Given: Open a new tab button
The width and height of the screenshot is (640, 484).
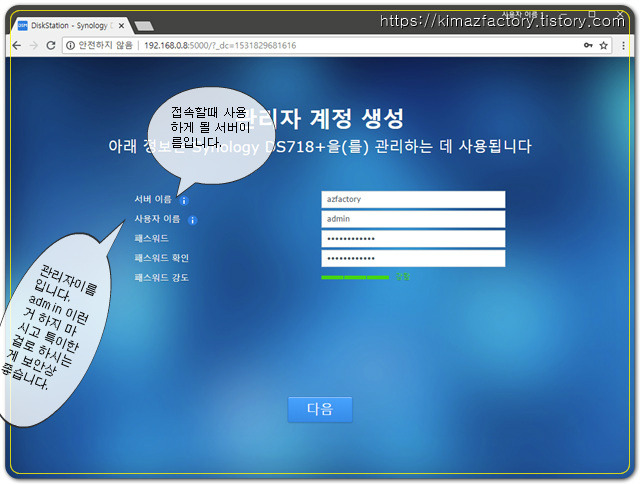Looking at the screenshot, I should tap(144, 26).
